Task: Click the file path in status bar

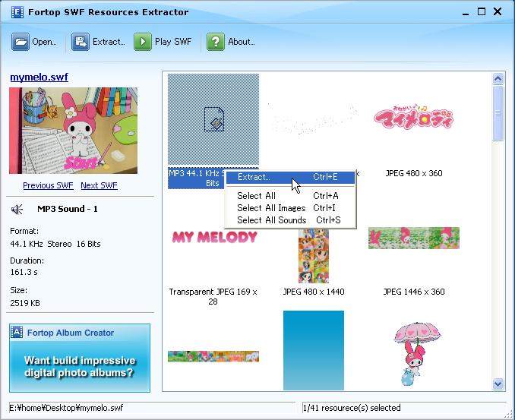Action: pyautogui.click(x=66, y=408)
